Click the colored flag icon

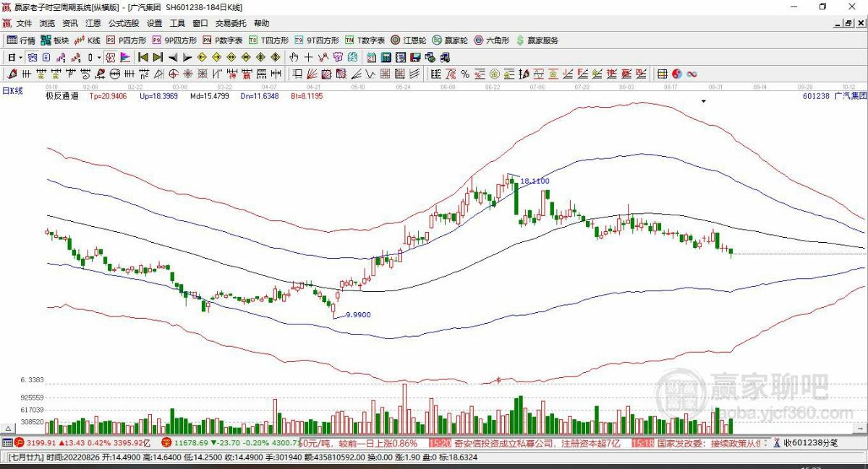(x=124, y=56)
